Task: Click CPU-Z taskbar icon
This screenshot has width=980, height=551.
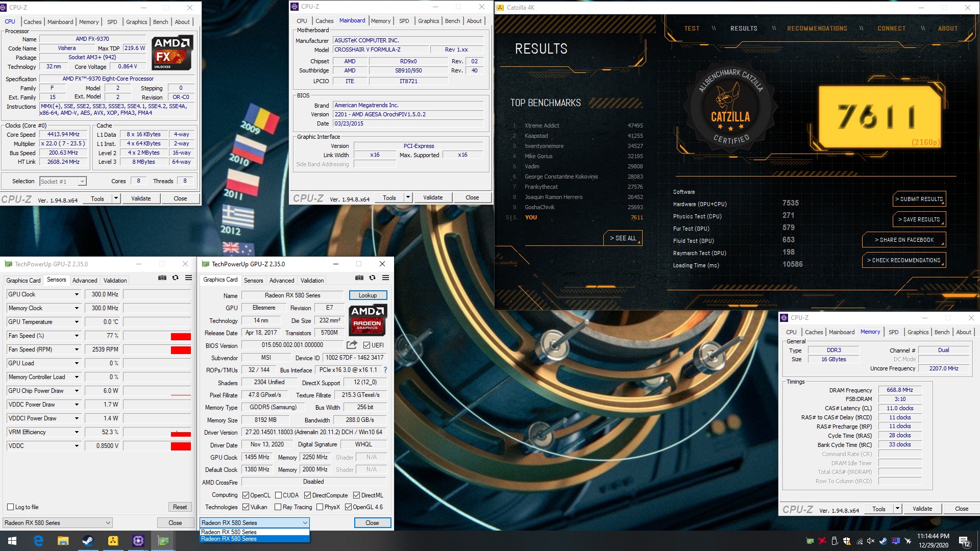Action: click(138, 541)
